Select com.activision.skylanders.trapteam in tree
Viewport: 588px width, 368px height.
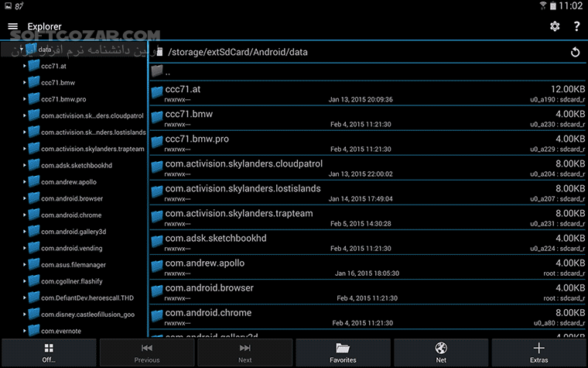coord(93,149)
